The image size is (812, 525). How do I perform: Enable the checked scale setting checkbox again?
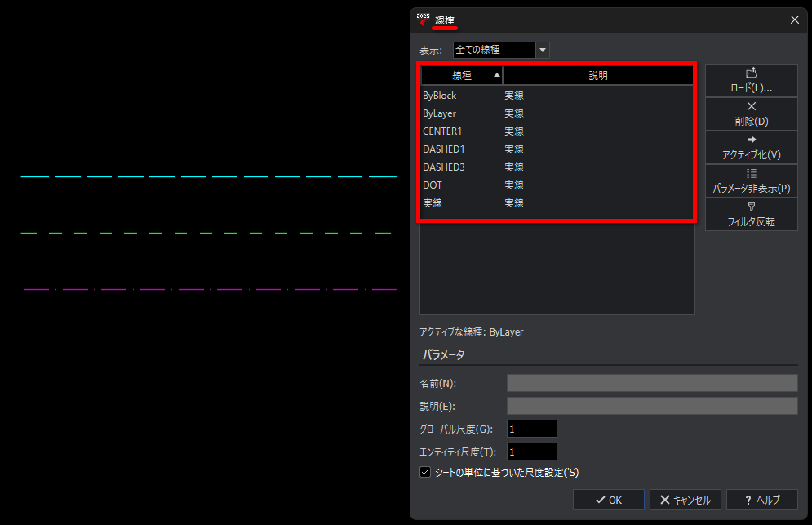coord(425,471)
